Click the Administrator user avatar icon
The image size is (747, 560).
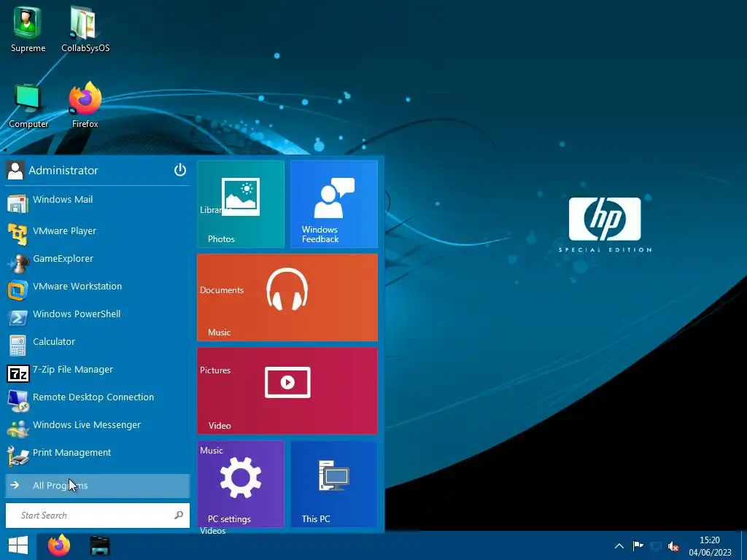click(15, 170)
